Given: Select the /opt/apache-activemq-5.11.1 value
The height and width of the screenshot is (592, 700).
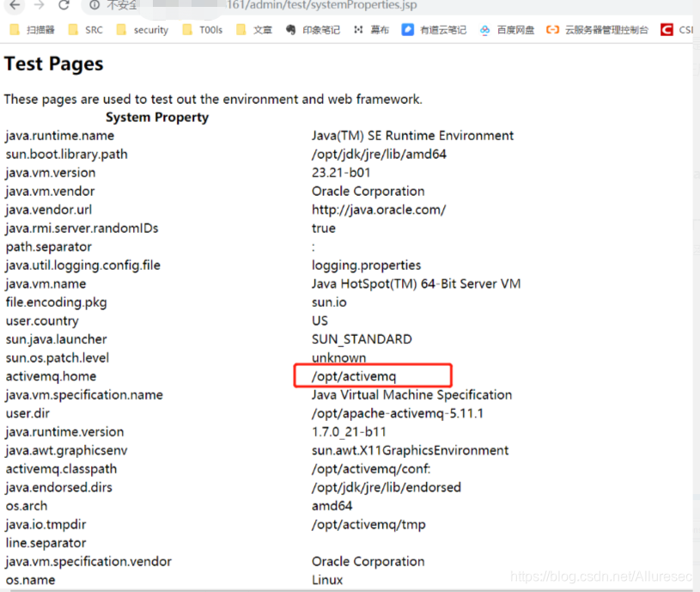Looking at the screenshot, I should click(x=398, y=413).
